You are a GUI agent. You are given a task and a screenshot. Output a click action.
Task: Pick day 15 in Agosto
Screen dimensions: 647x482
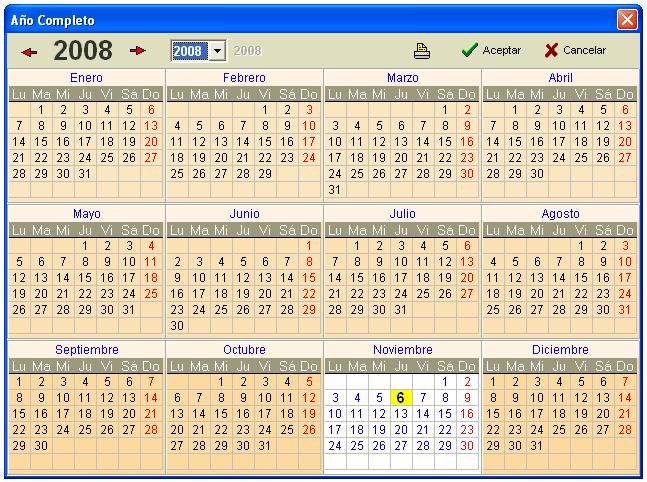click(581, 278)
